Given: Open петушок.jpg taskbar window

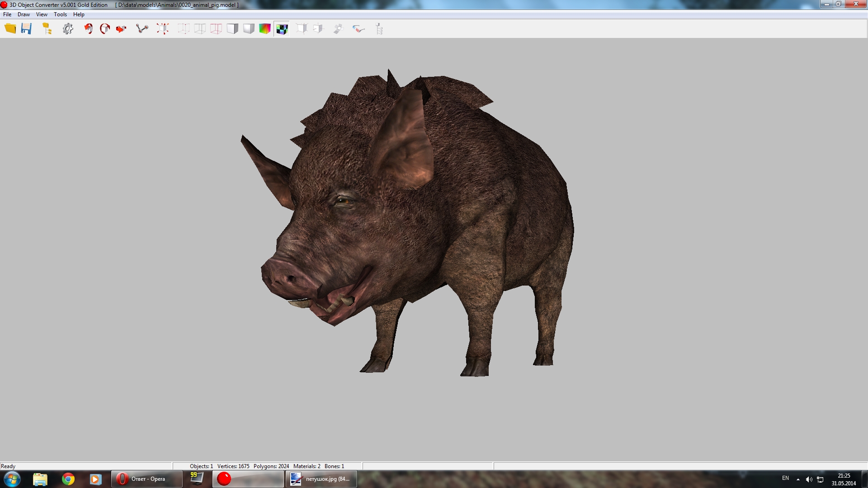Looking at the screenshot, I should pos(321,479).
